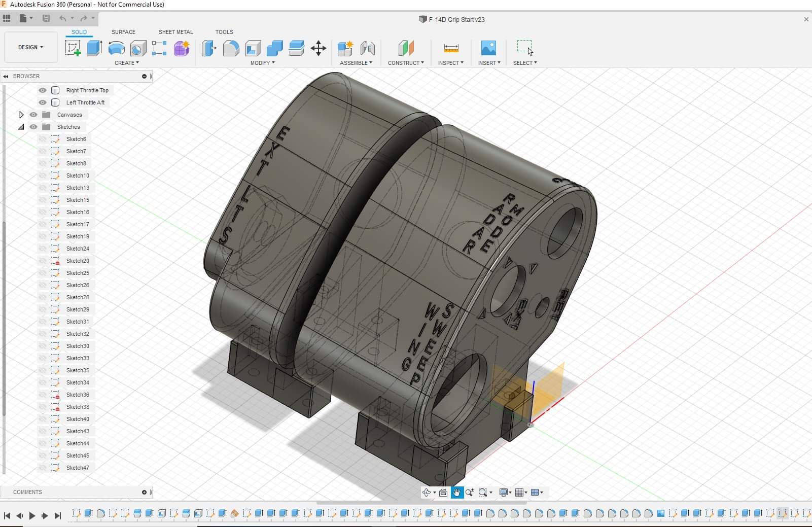Expand the Canvases folder
The height and width of the screenshot is (527, 812).
[21, 115]
